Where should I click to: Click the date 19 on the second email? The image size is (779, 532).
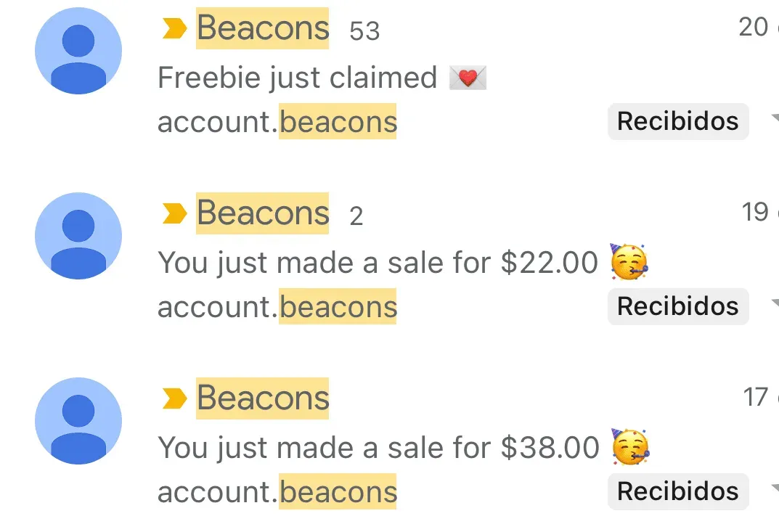(x=755, y=212)
